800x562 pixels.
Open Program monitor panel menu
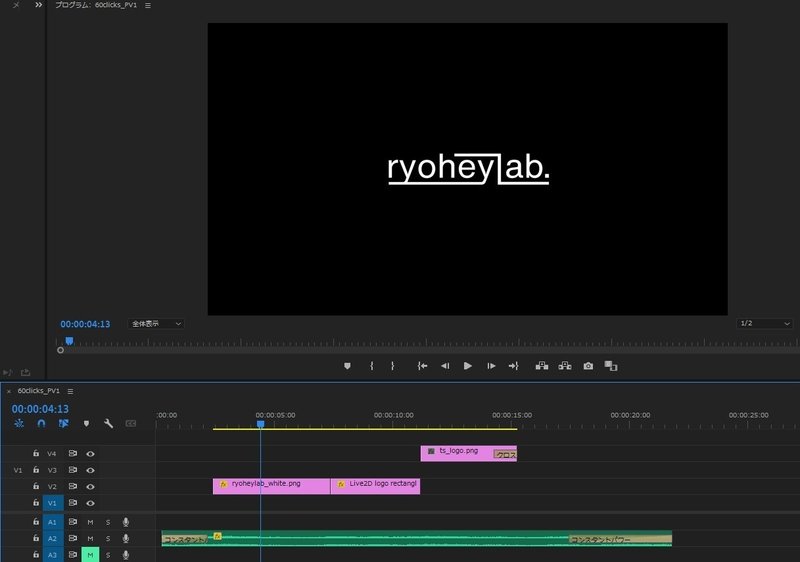click(148, 6)
